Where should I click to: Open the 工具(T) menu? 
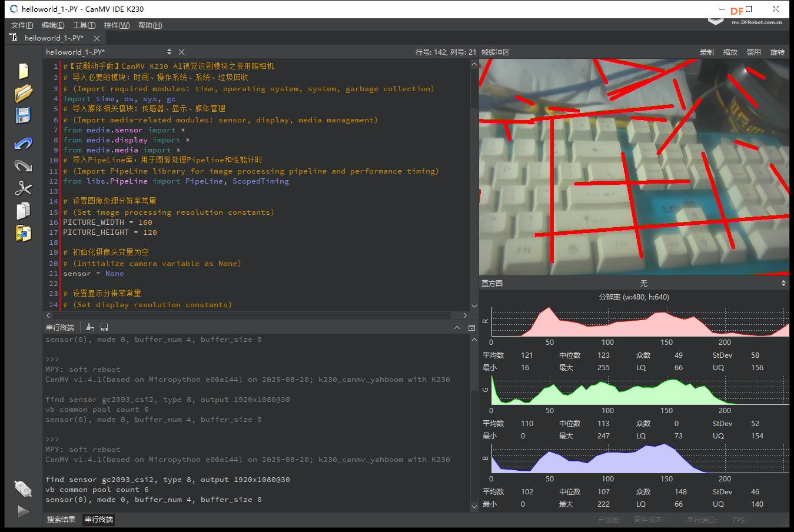point(84,25)
